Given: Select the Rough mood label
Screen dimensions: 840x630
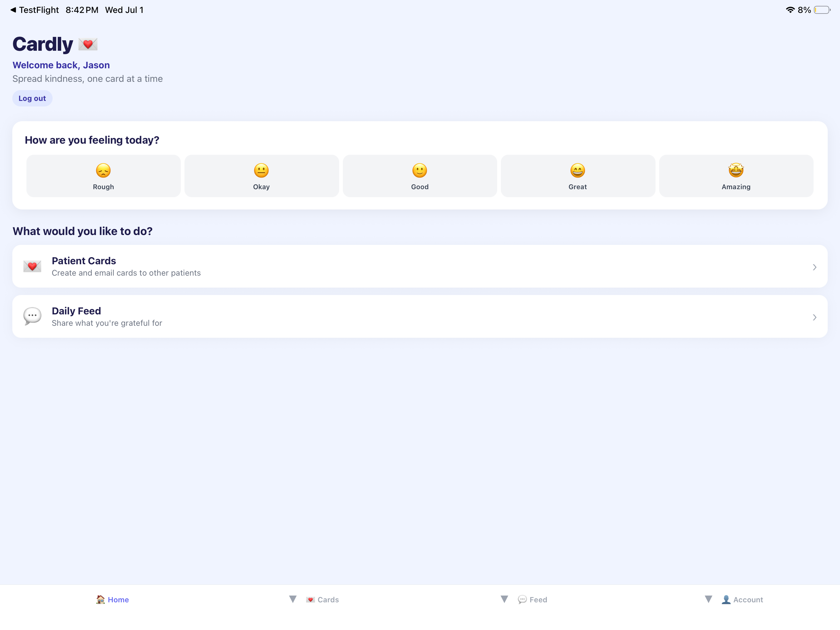Looking at the screenshot, I should (x=103, y=187).
